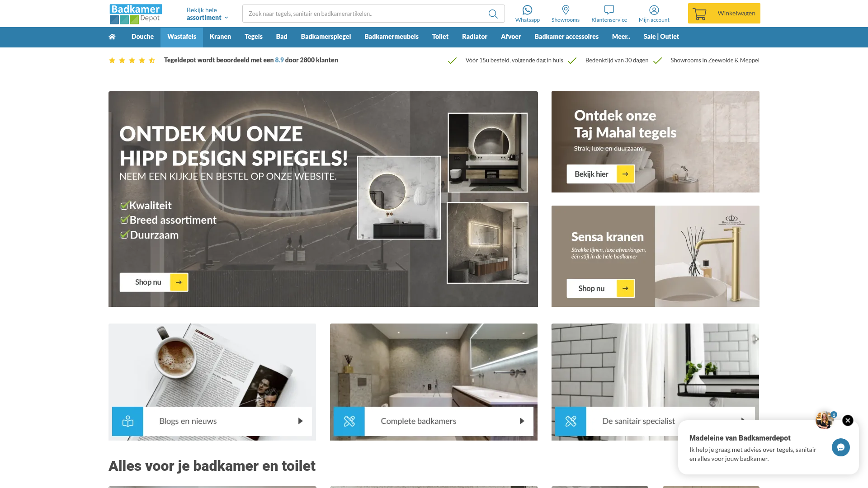Open the Meer.. menu
868x488 pixels.
point(621,37)
